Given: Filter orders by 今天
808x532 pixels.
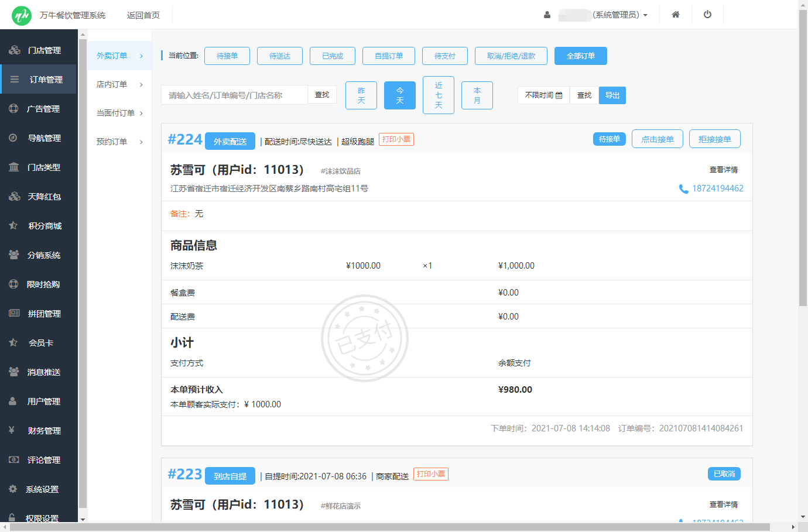Looking at the screenshot, I should [399, 95].
